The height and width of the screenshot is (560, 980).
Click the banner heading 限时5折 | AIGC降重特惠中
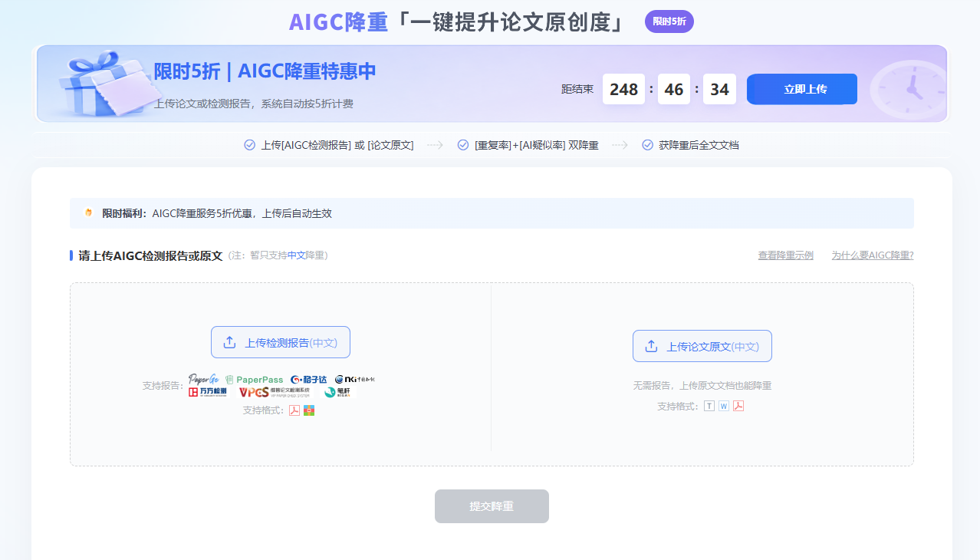(265, 71)
